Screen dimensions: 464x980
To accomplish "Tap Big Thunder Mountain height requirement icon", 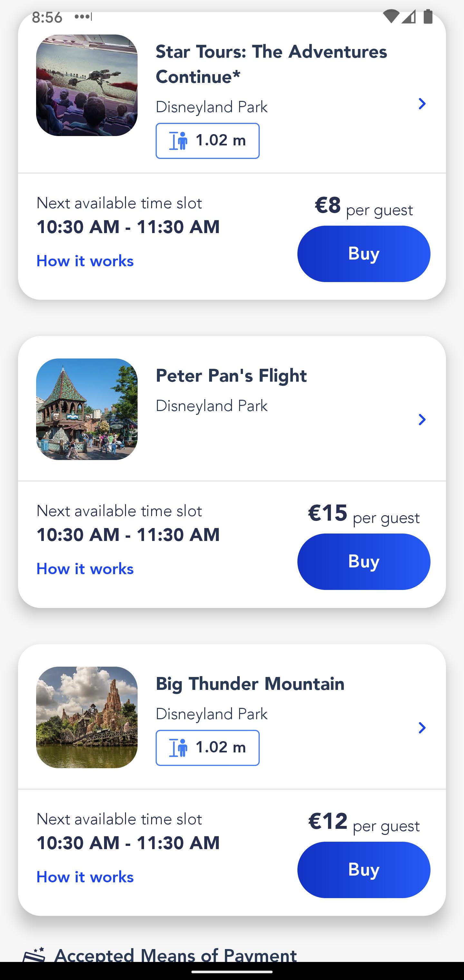I will click(179, 748).
